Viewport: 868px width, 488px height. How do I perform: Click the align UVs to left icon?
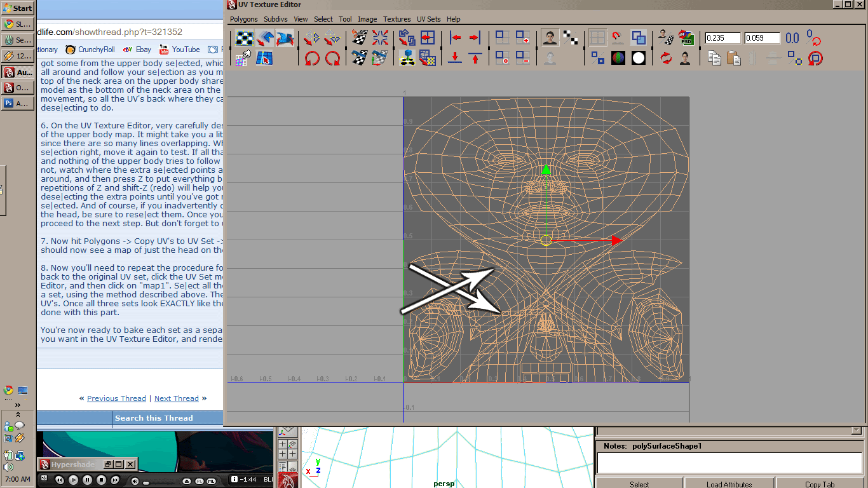(455, 38)
